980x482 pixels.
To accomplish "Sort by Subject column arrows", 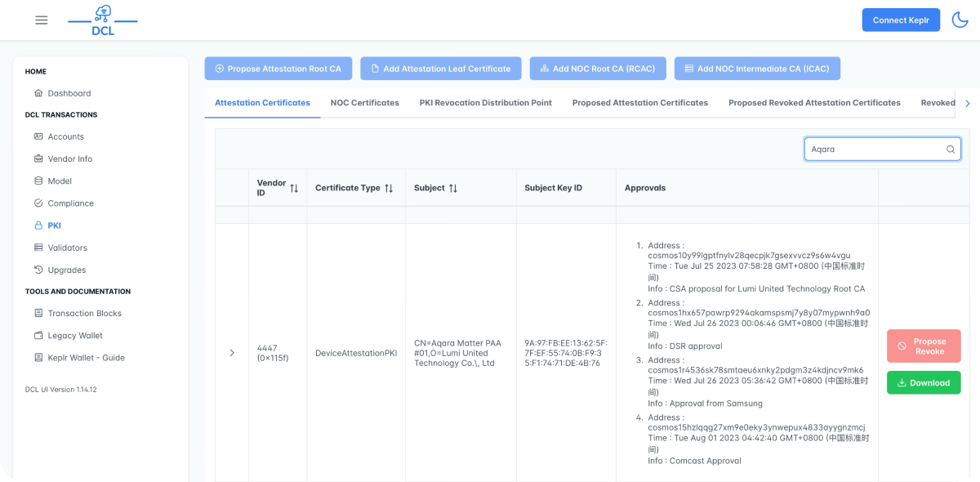I will click(x=452, y=188).
